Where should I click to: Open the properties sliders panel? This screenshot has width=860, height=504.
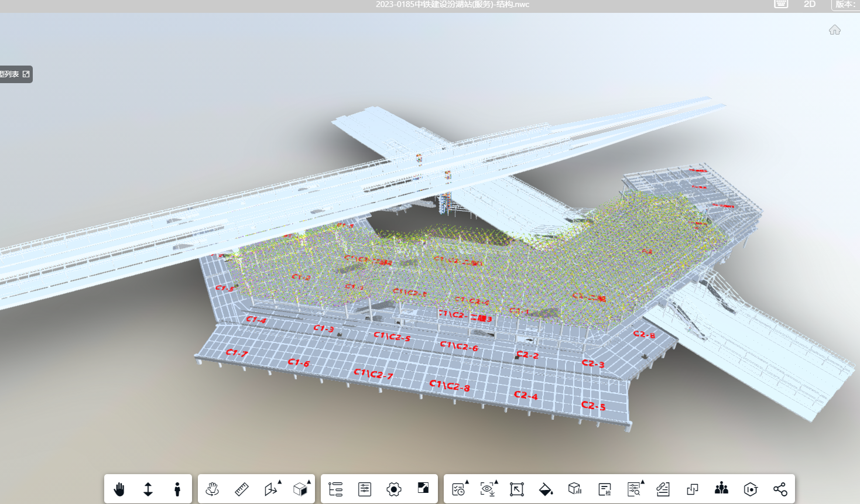(x=365, y=489)
